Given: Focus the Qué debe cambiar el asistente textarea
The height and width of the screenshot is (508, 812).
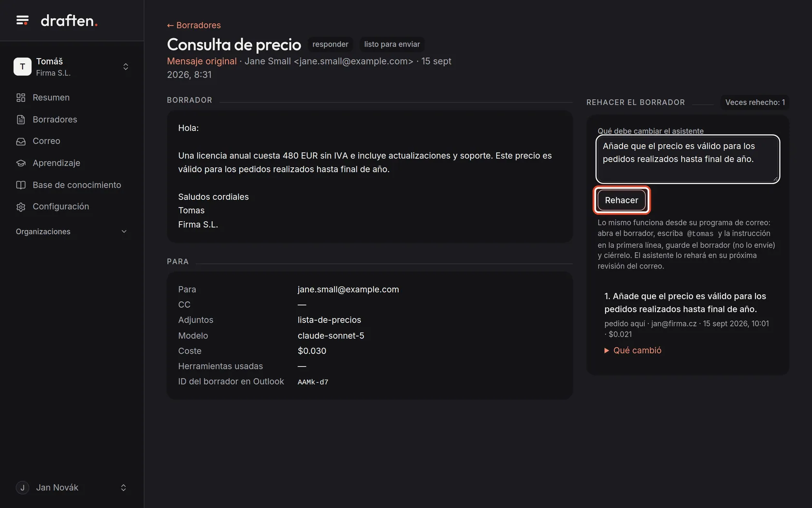Looking at the screenshot, I should pos(687,159).
